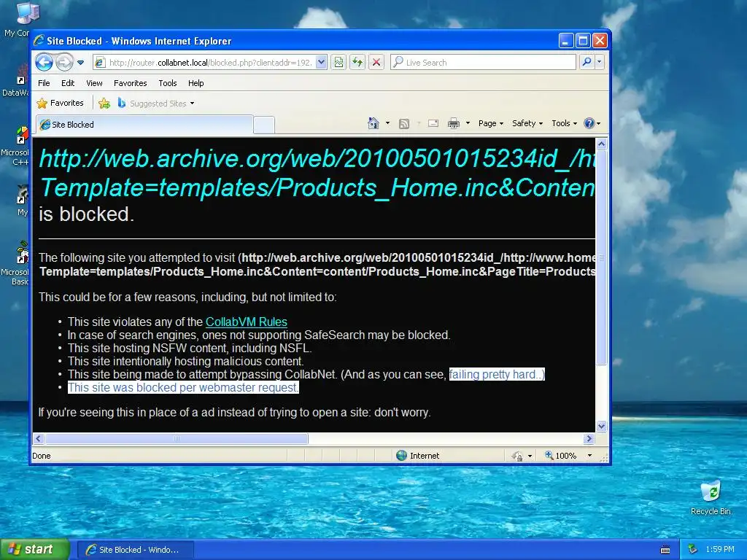Click the Help question mark icon
This screenshot has height=560, width=747.
pos(589,123)
